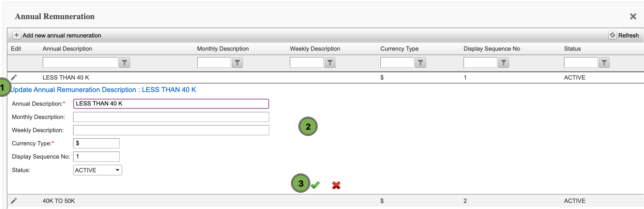
Task: Click the plus icon to add annual remuneration
Action: [x=16, y=35]
